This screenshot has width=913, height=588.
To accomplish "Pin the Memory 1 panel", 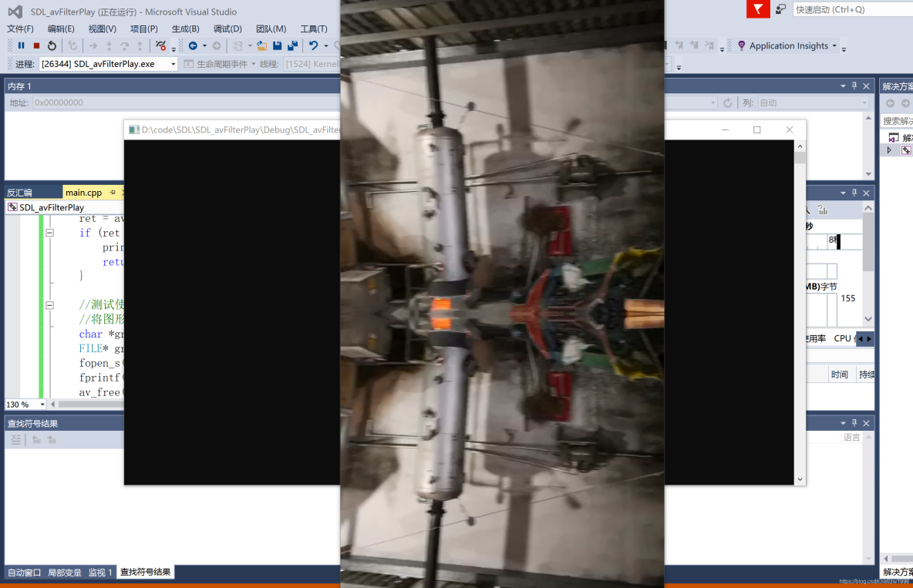I will [x=854, y=86].
